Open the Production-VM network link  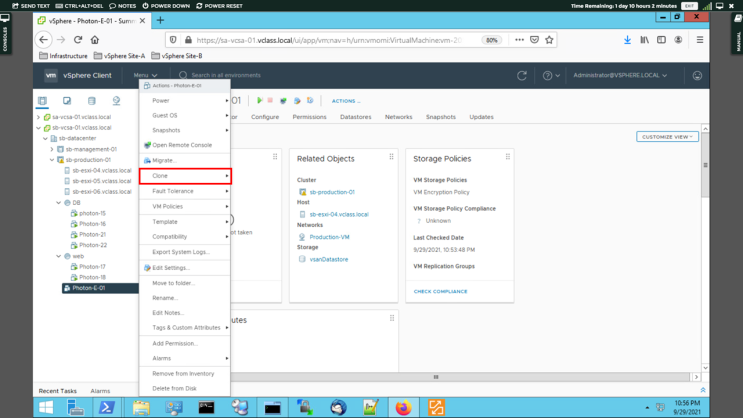329,237
